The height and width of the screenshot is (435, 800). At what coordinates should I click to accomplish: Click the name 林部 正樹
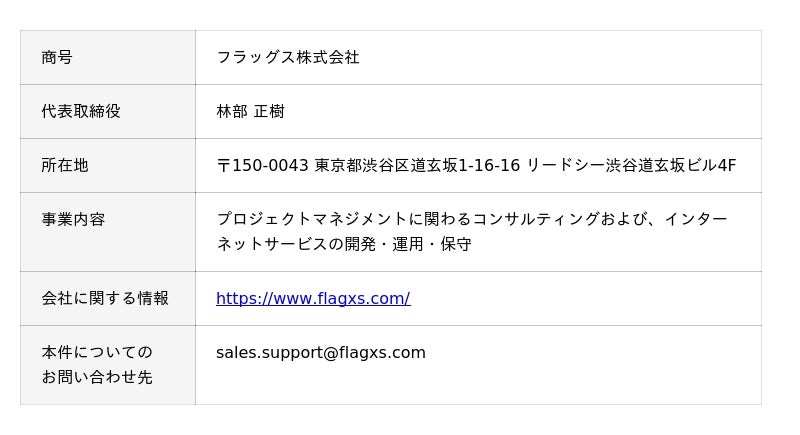(251, 111)
